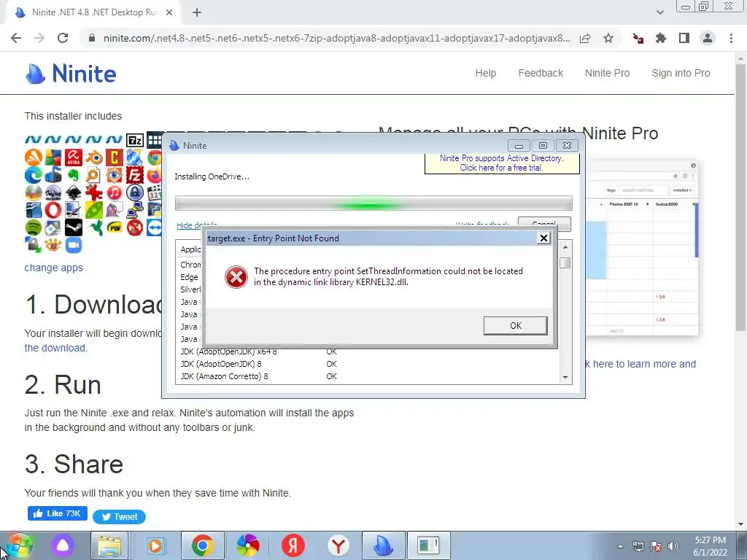Click the iTunes music note icon
Screen dimensions: 747x560
[115, 192]
